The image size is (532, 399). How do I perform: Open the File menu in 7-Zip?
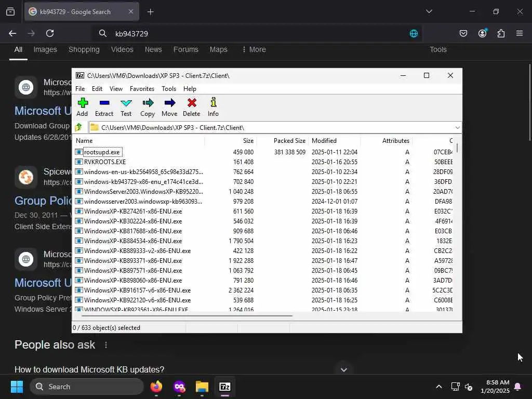pyautogui.click(x=80, y=88)
